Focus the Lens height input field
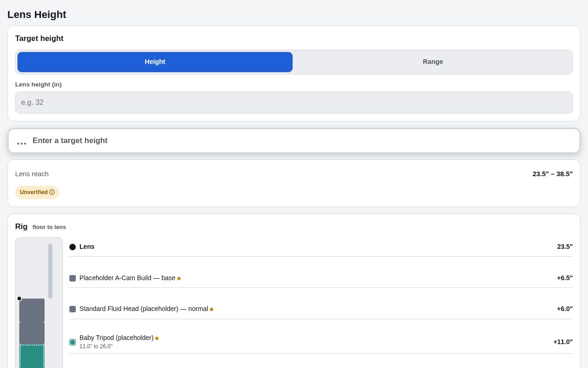This screenshot has width=588, height=368. [x=294, y=103]
